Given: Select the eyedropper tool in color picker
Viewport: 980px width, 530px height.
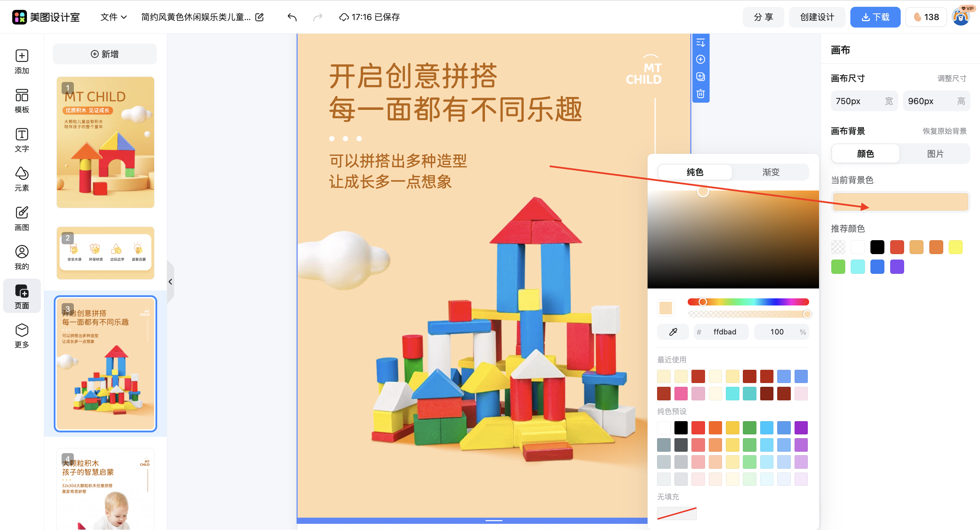Looking at the screenshot, I should pos(673,332).
